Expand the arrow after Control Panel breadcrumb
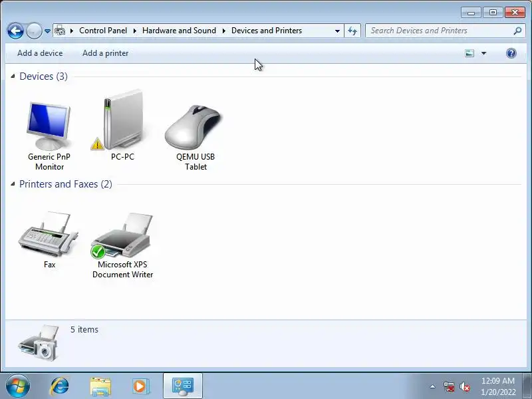 coord(135,31)
